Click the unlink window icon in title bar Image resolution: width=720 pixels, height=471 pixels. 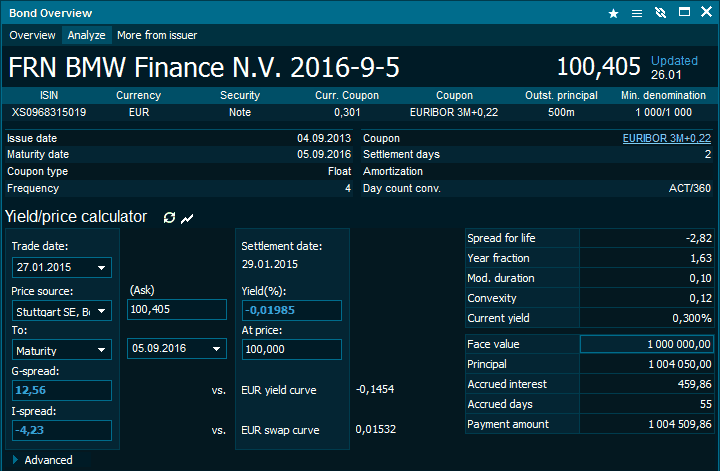tap(660, 13)
